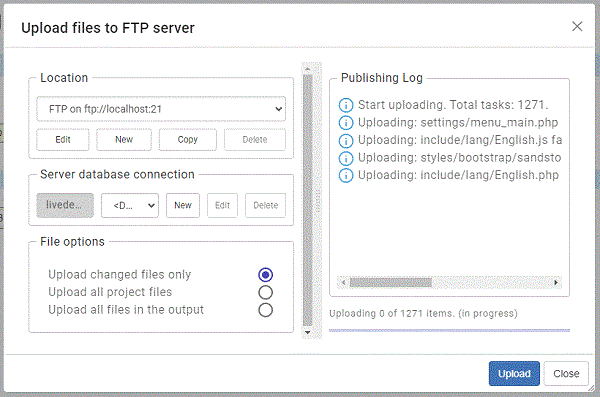The image size is (600, 397).
Task: Click Publishing Log scroll left arrow
Action: click(x=343, y=283)
